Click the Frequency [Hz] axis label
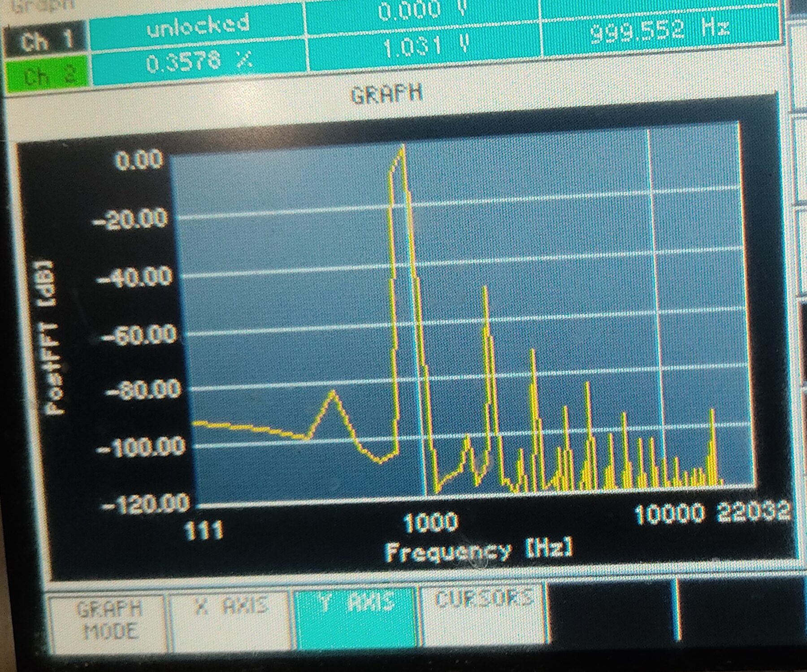 tap(479, 551)
